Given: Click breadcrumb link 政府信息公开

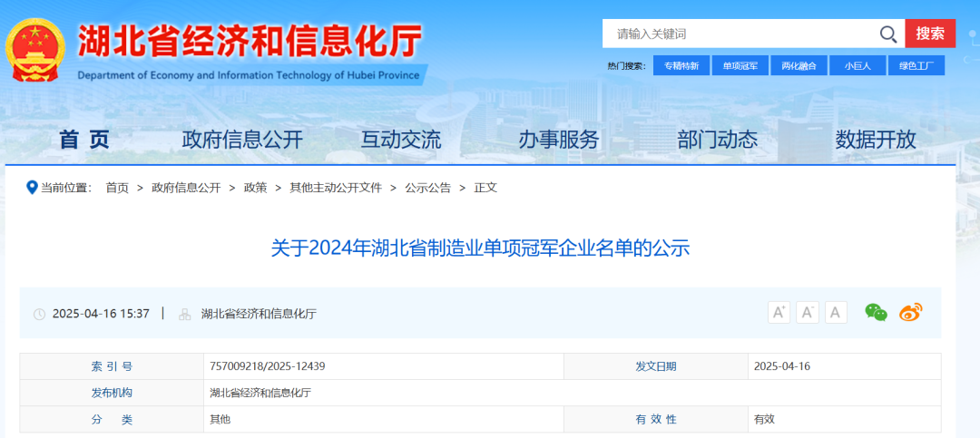Looking at the screenshot, I should point(186,188).
